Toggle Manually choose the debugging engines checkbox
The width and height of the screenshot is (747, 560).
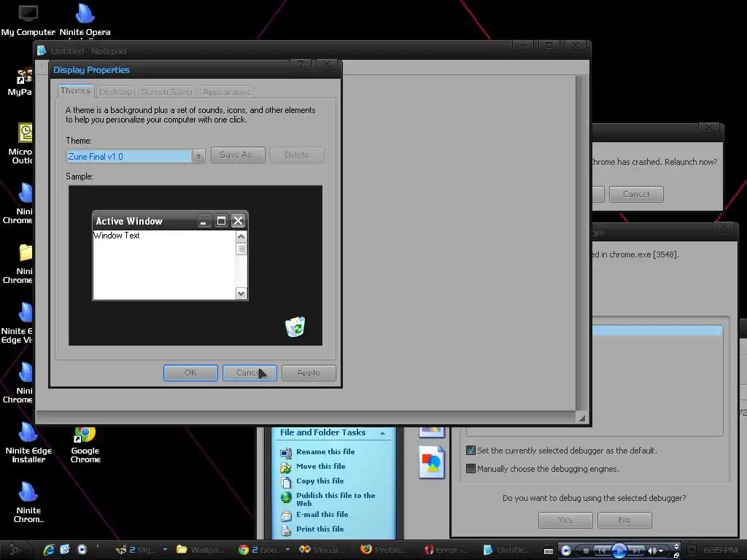471,469
